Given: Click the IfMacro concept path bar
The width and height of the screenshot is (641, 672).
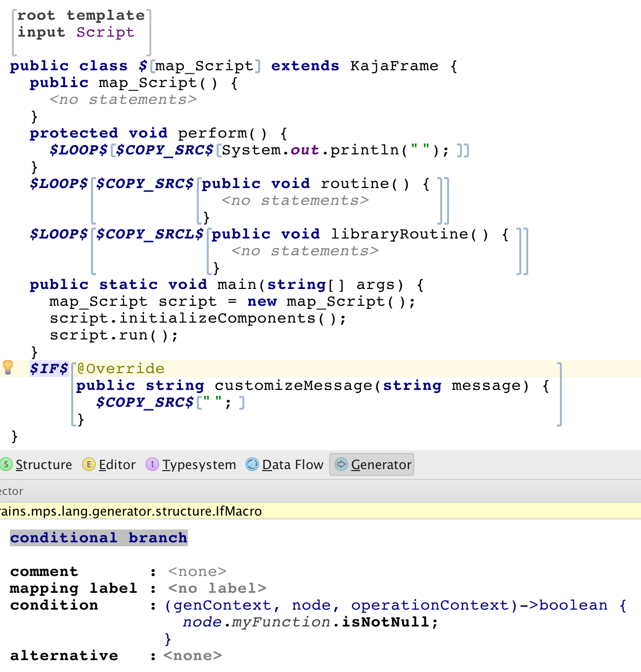Looking at the screenshot, I should coord(320,511).
